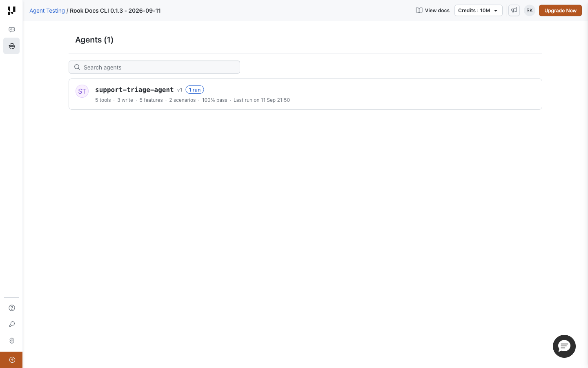Focus the Search agents input field

(154, 67)
